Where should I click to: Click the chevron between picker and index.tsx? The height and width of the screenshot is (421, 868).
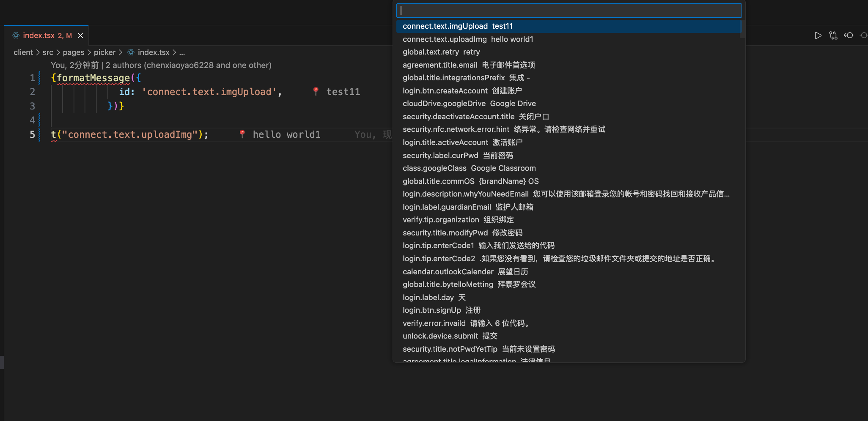pyautogui.click(x=121, y=52)
